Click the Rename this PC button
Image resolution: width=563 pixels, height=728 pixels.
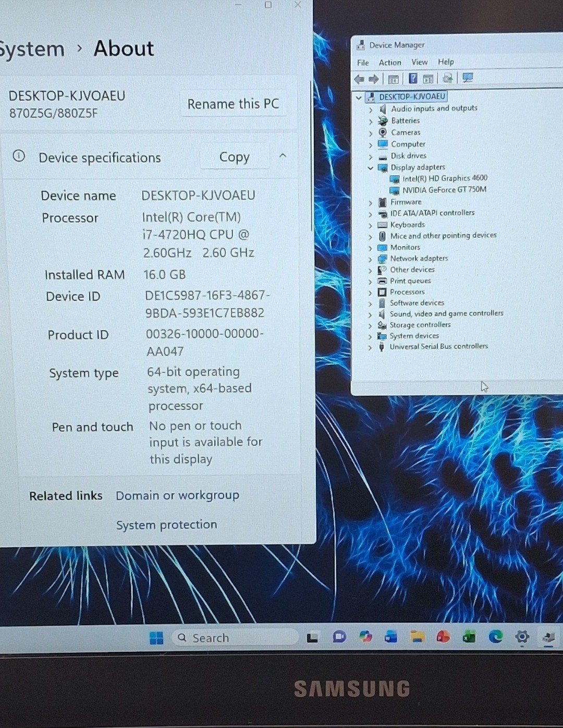click(x=233, y=104)
